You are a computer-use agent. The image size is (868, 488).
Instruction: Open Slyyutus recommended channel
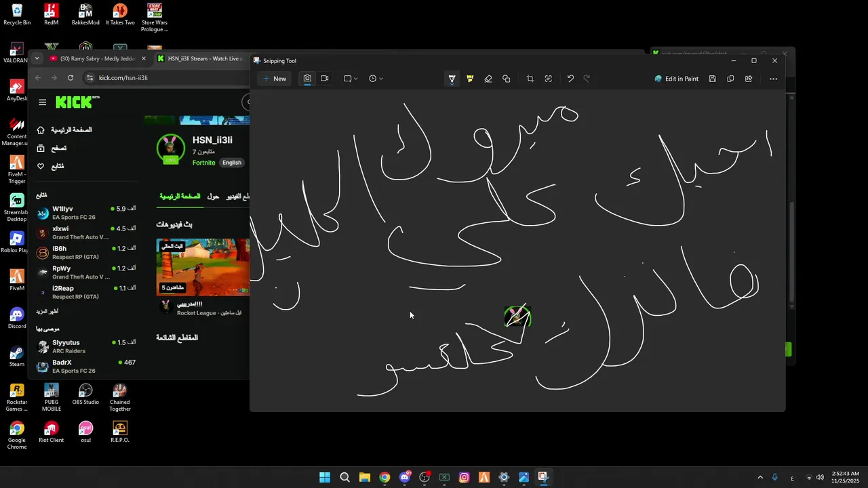point(86,346)
